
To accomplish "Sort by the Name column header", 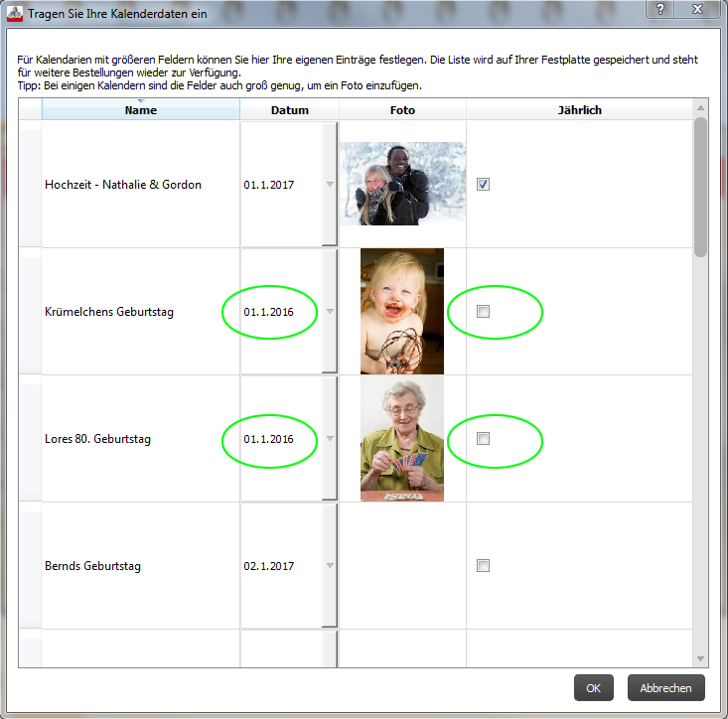I will pyautogui.click(x=141, y=110).
